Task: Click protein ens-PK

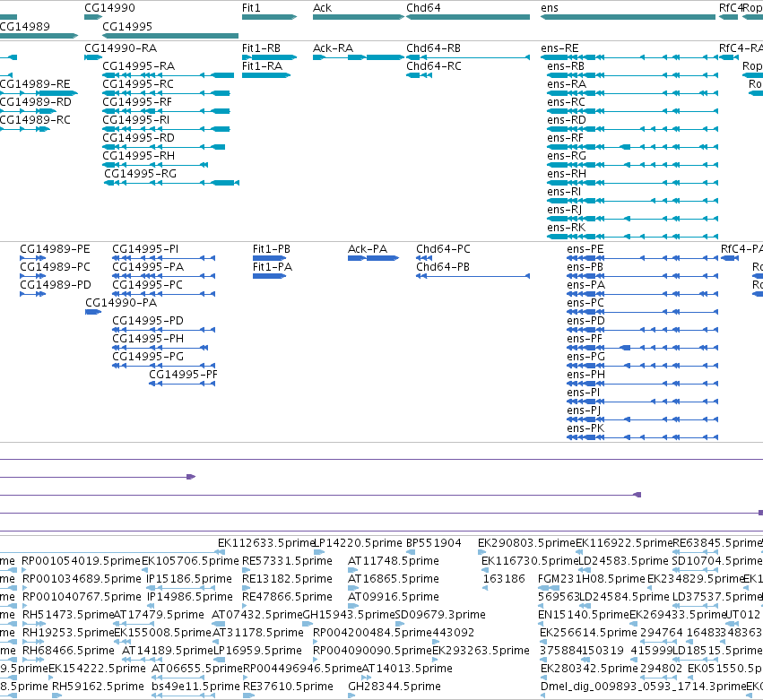Action: (x=585, y=428)
